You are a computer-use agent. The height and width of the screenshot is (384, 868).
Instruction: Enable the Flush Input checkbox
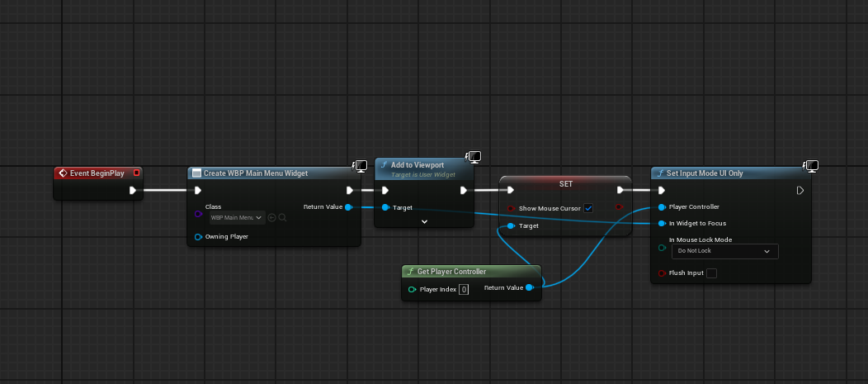tap(711, 273)
